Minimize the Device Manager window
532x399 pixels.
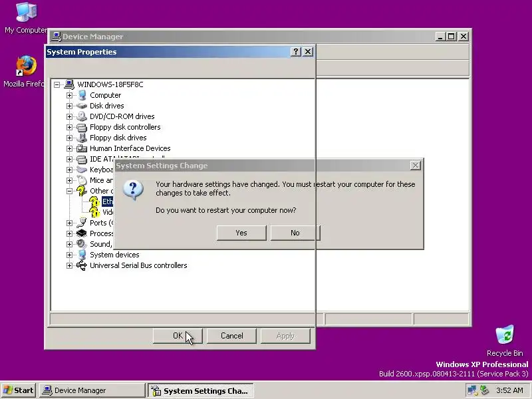[x=440, y=37]
